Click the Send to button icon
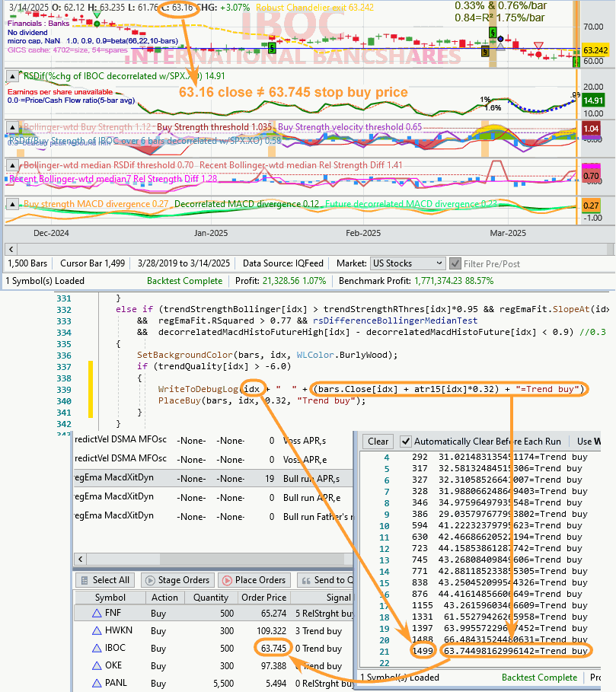This screenshot has height=692, width=616. pos(307,580)
